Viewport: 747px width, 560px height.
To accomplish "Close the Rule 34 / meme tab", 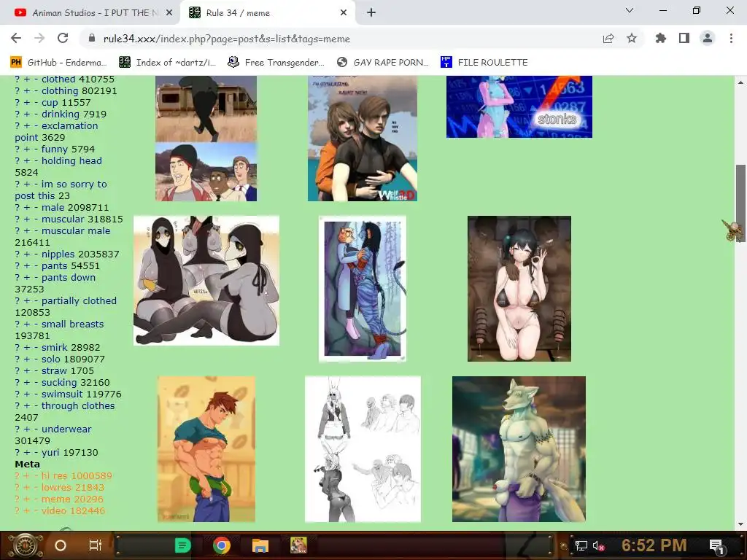I will pyautogui.click(x=344, y=13).
